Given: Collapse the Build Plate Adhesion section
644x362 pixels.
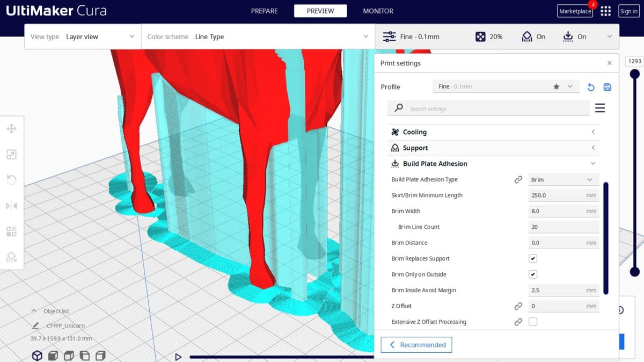Looking at the screenshot, I should tap(493, 164).
